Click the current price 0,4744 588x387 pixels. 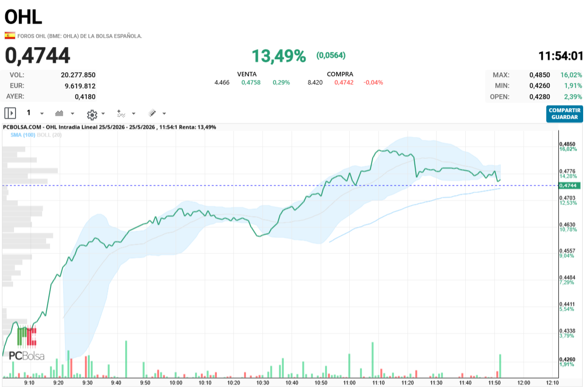coord(38,56)
